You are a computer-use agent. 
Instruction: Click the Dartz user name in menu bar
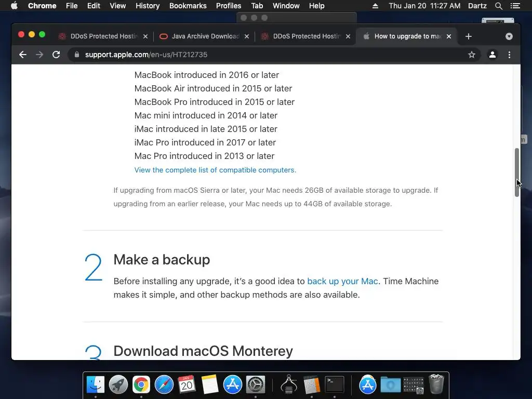pos(477,6)
